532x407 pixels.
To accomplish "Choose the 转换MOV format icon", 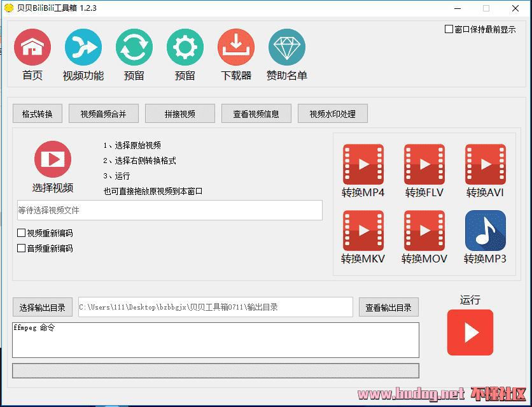I will pyautogui.click(x=424, y=231).
